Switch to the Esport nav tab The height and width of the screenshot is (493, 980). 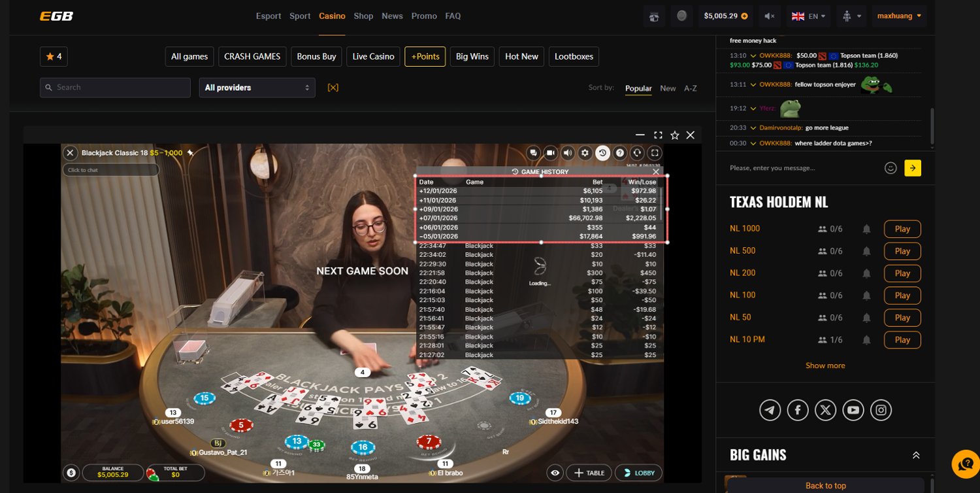(269, 16)
